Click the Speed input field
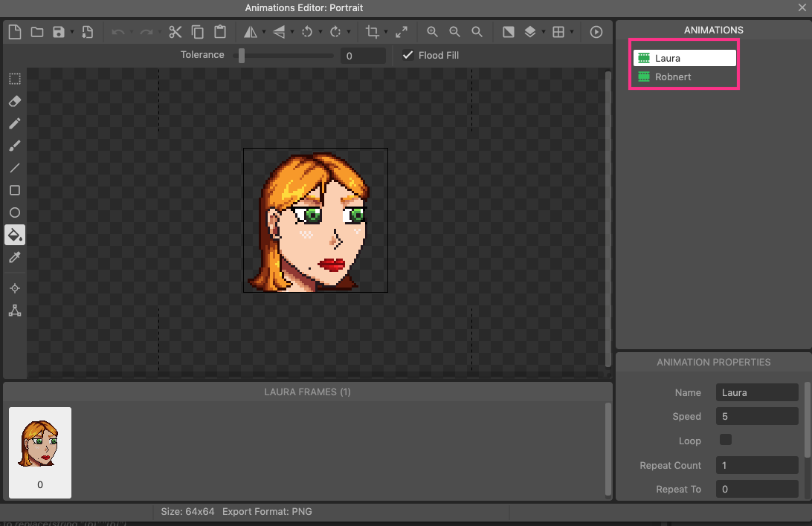Screen dimensions: 812x526 pos(756,417)
